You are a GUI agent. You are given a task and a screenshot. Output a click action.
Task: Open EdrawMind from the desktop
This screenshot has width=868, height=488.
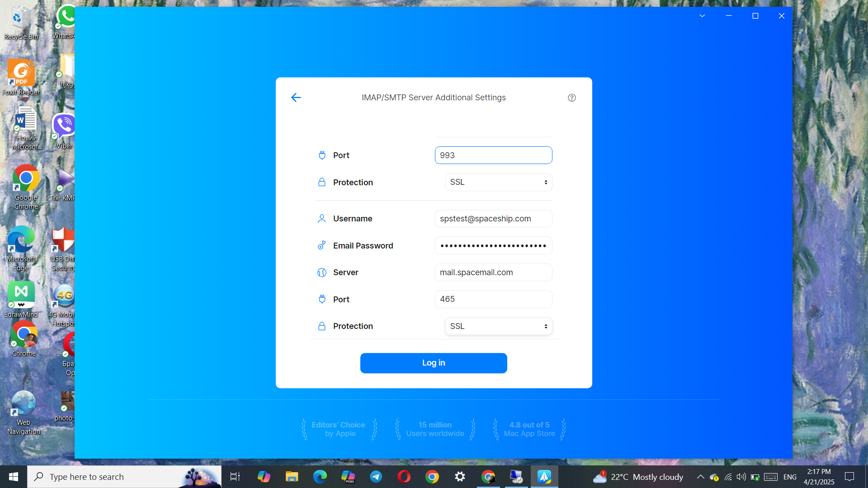(21, 294)
